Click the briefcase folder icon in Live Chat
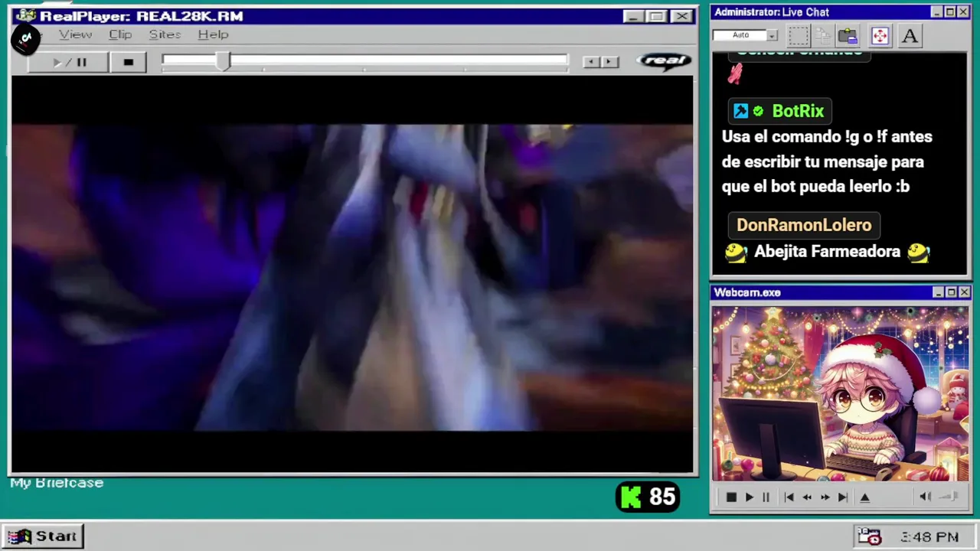 [x=848, y=35]
